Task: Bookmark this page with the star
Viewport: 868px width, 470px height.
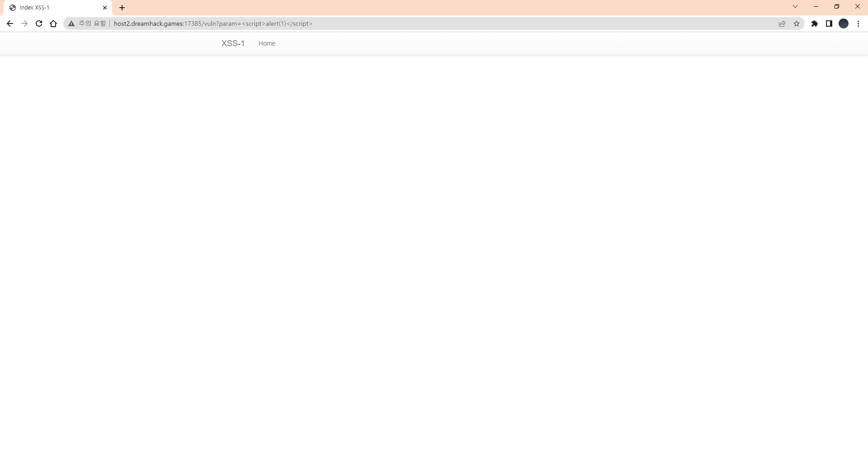Action: pyautogui.click(x=797, y=23)
